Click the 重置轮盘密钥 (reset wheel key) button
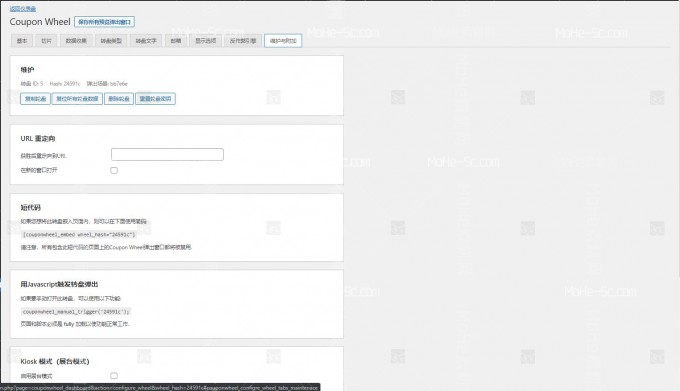680x391 pixels. pos(155,99)
